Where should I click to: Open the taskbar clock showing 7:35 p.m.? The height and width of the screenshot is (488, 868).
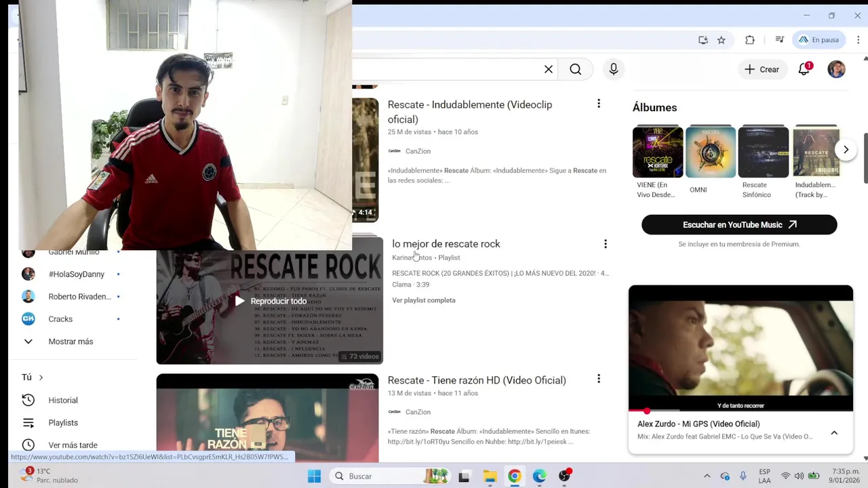(846, 476)
